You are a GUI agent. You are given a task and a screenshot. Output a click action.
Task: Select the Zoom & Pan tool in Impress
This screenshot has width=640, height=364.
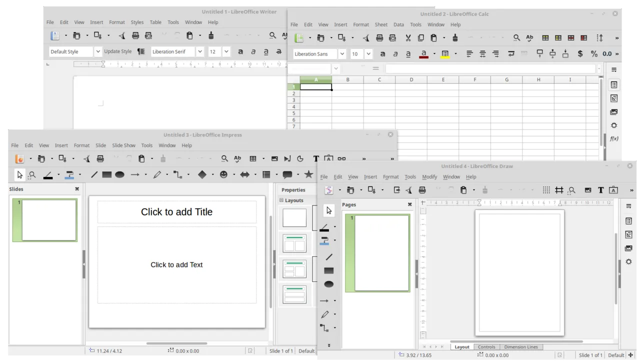32,174
